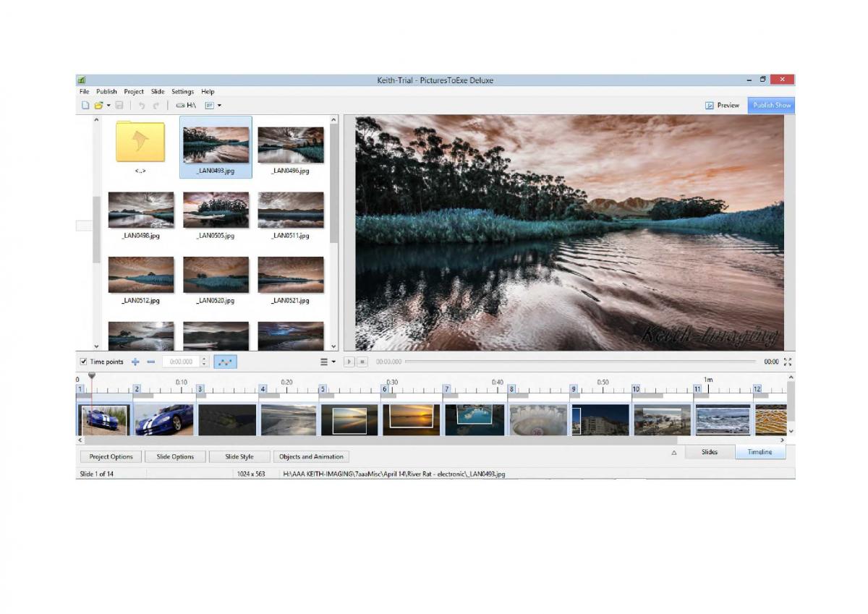Remove a time point with the minus icon
The image size is (868, 614).
[x=150, y=362]
